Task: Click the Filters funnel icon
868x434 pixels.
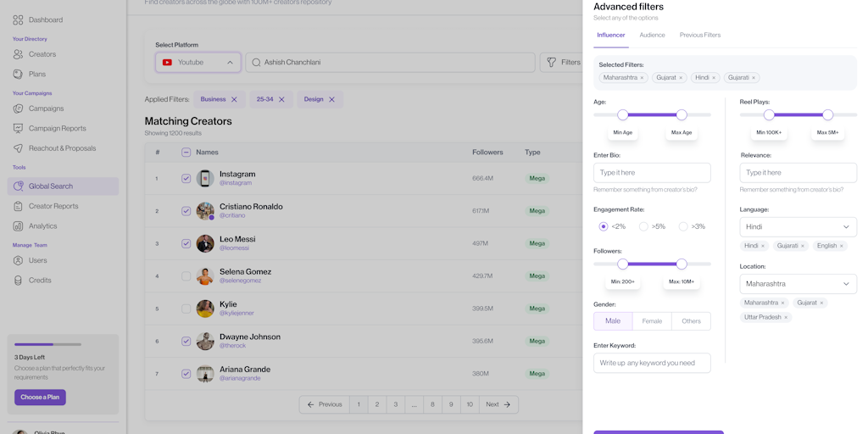Action: click(x=552, y=62)
